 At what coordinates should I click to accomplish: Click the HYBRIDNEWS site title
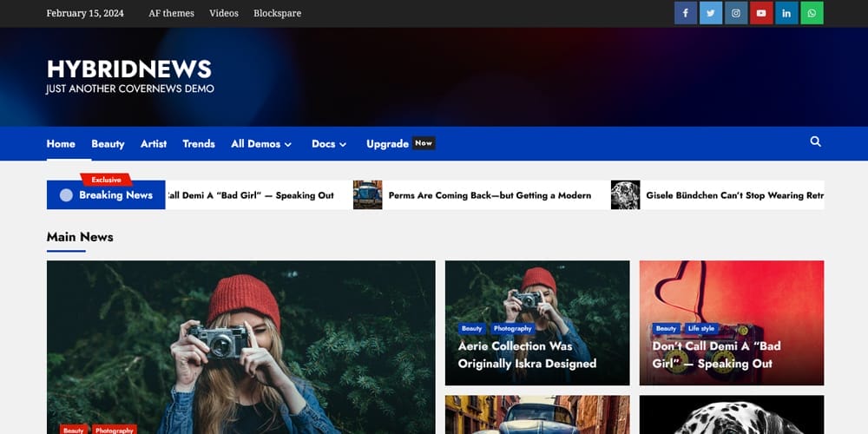(129, 69)
